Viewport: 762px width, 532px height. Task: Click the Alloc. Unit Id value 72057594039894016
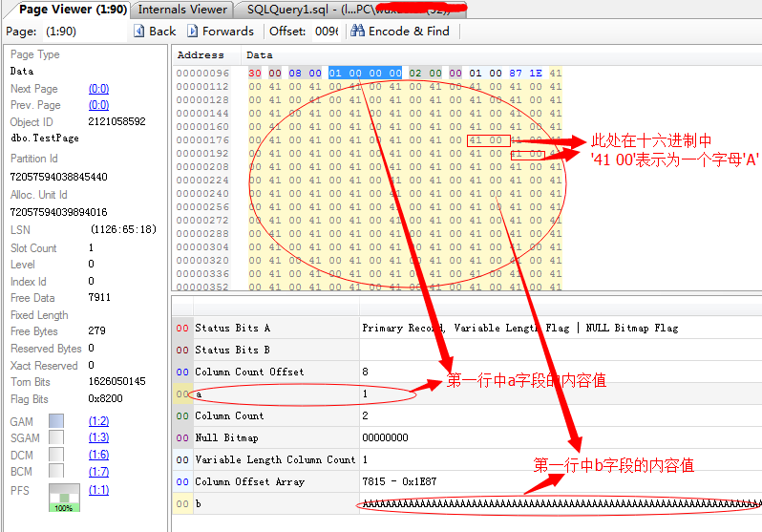pyautogui.click(x=59, y=212)
